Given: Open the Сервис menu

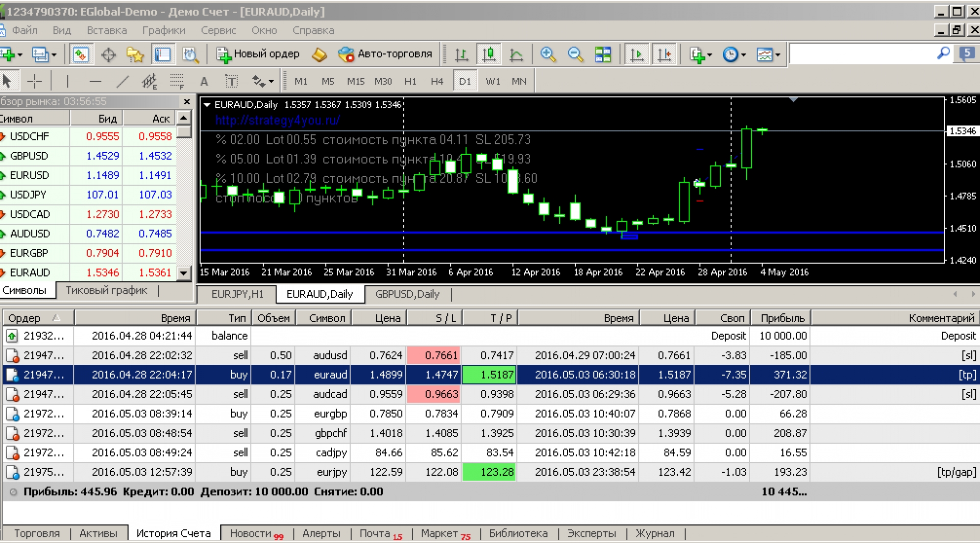Looking at the screenshot, I should [x=218, y=30].
